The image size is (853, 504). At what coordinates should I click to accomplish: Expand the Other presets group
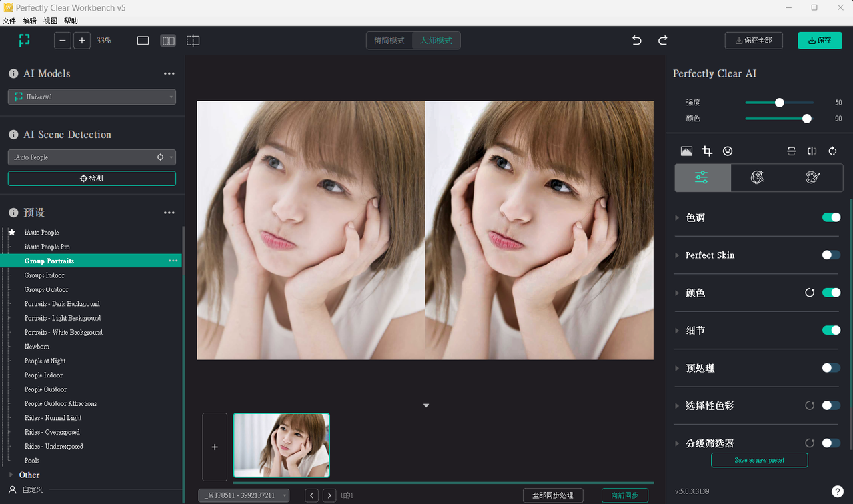11,475
